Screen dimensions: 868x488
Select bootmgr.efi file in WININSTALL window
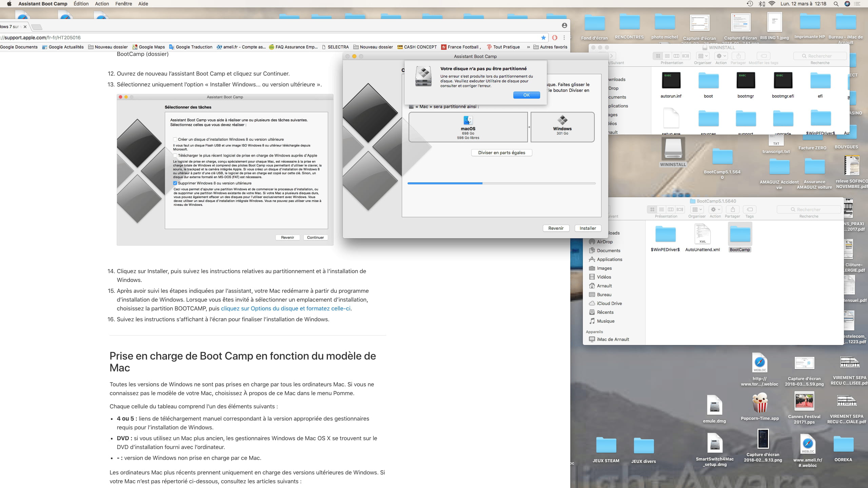pyautogui.click(x=783, y=85)
